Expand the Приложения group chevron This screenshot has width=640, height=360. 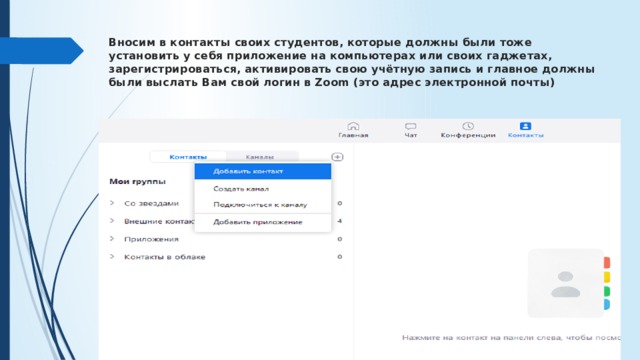click(112, 238)
